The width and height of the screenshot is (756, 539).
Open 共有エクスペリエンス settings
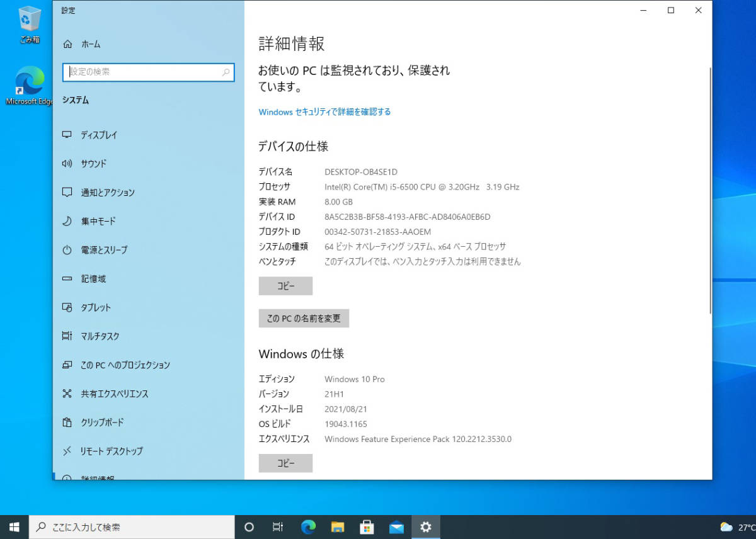pyautogui.click(x=113, y=394)
